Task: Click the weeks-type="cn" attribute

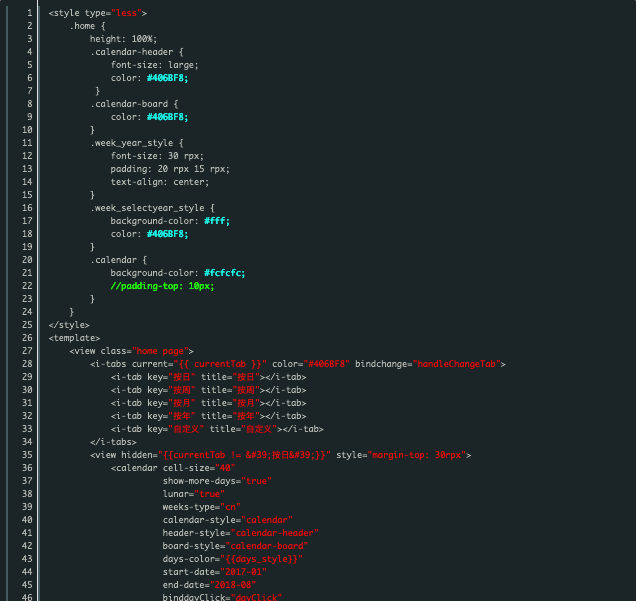Action: [x=202, y=507]
